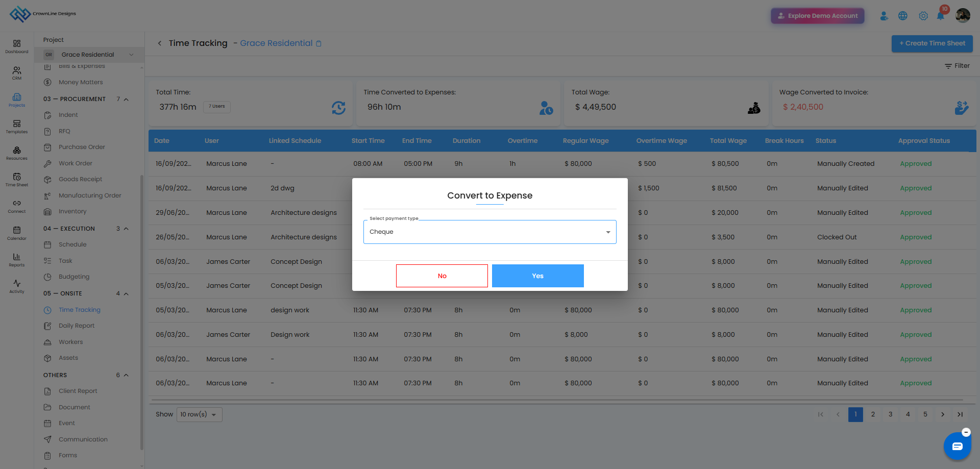Screen dimensions: 980x469
Task: Open the Calendar sidebar icon
Action: tap(17, 233)
